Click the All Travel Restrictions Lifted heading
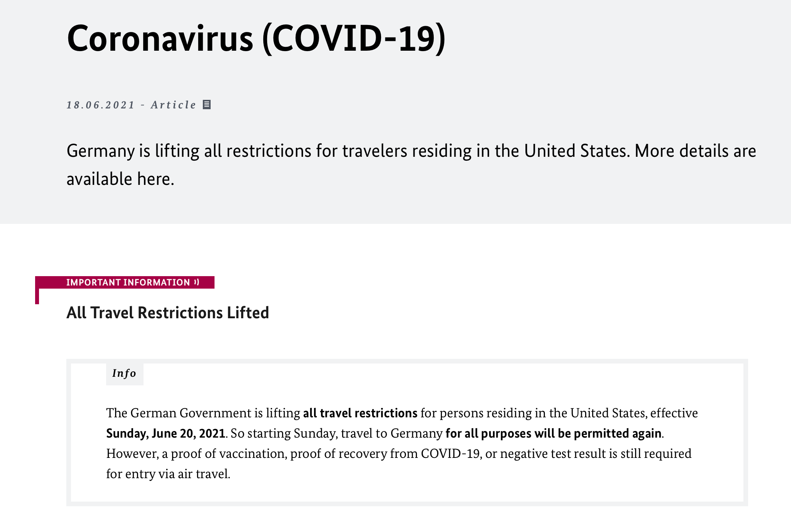This screenshot has width=791, height=532. tap(168, 313)
